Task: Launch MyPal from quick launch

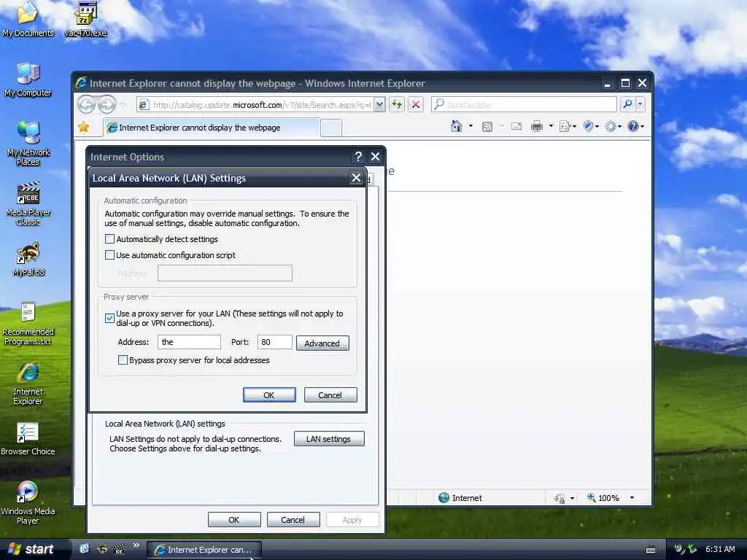Action: 102,549
